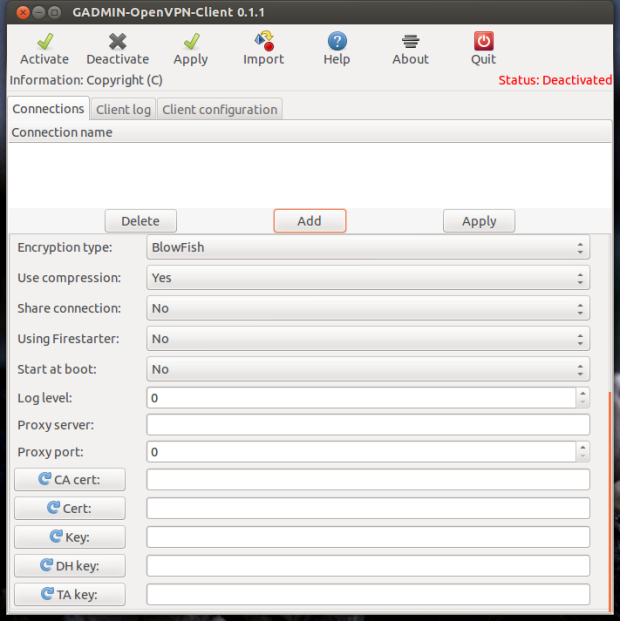Click the DH key path field

click(368, 566)
